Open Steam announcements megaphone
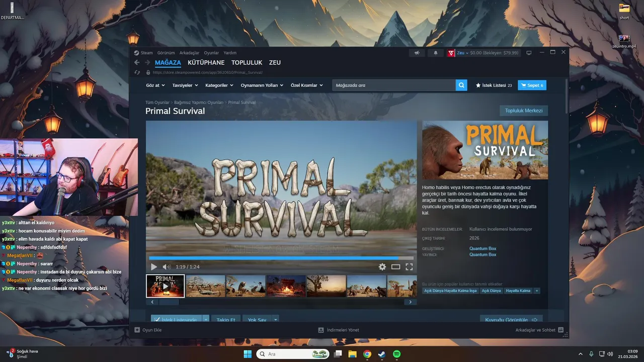This screenshot has width=644, height=362. pos(417,53)
